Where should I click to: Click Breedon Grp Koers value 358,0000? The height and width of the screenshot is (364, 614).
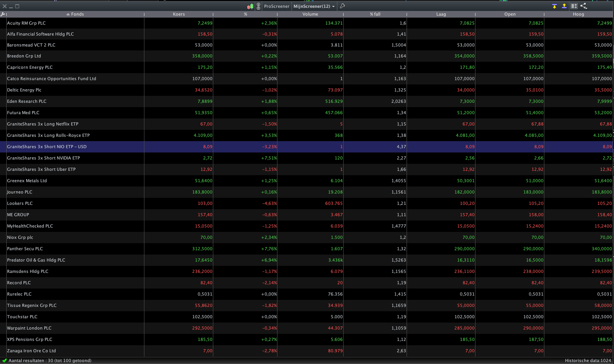(202, 56)
